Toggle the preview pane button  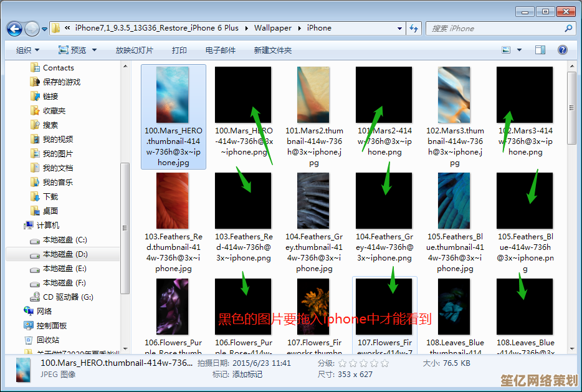pos(540,50)
